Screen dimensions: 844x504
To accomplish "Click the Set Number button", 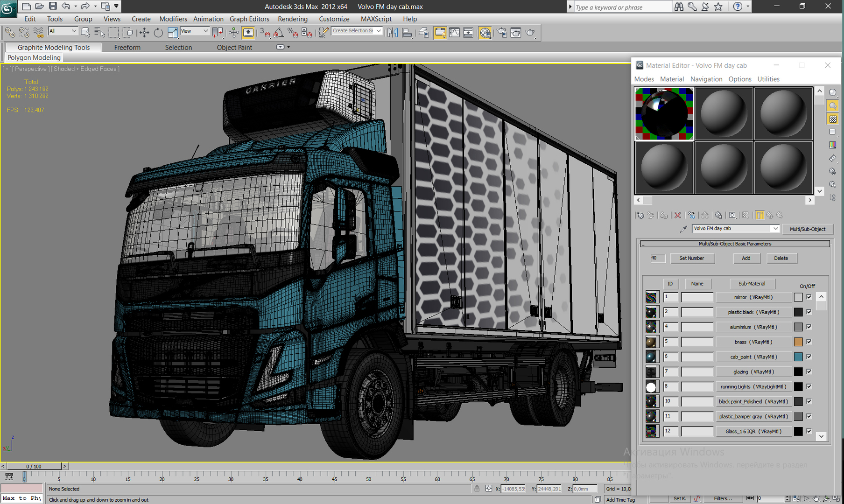I will 692,258.
